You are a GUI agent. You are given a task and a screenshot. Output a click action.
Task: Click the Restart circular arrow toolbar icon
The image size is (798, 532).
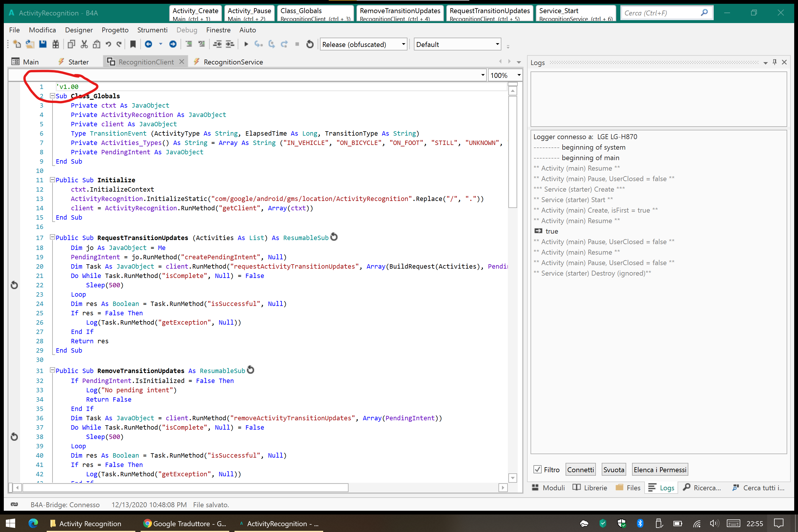(x=310, y=44)
